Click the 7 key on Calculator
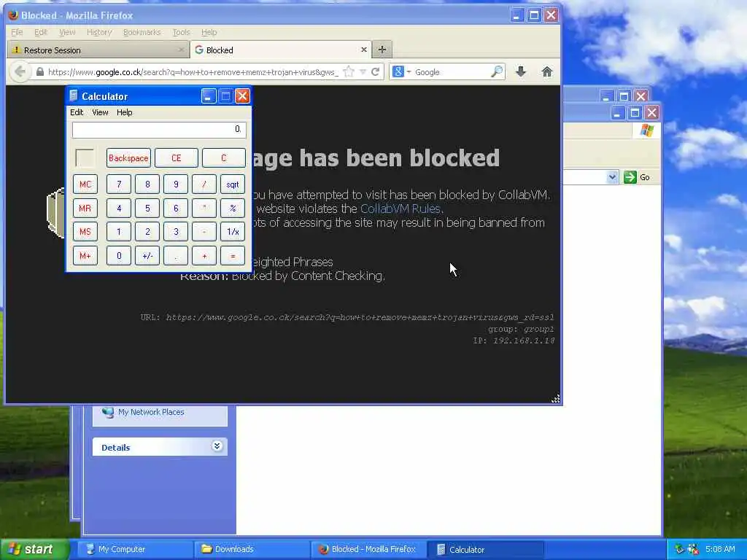Screen dimensions: 747x560 [119, 184]
